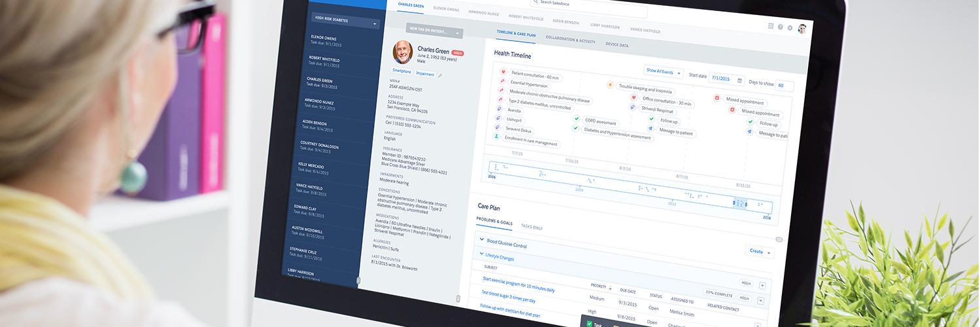Open the Create dropdown in Care Plan
The height and width of the screenshot is (327, 980).
(x=760, y=252)
